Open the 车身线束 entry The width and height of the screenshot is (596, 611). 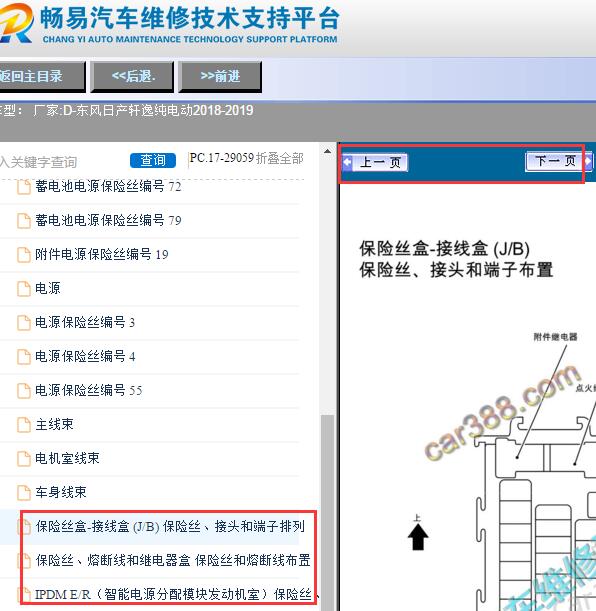tap(61, 493)
